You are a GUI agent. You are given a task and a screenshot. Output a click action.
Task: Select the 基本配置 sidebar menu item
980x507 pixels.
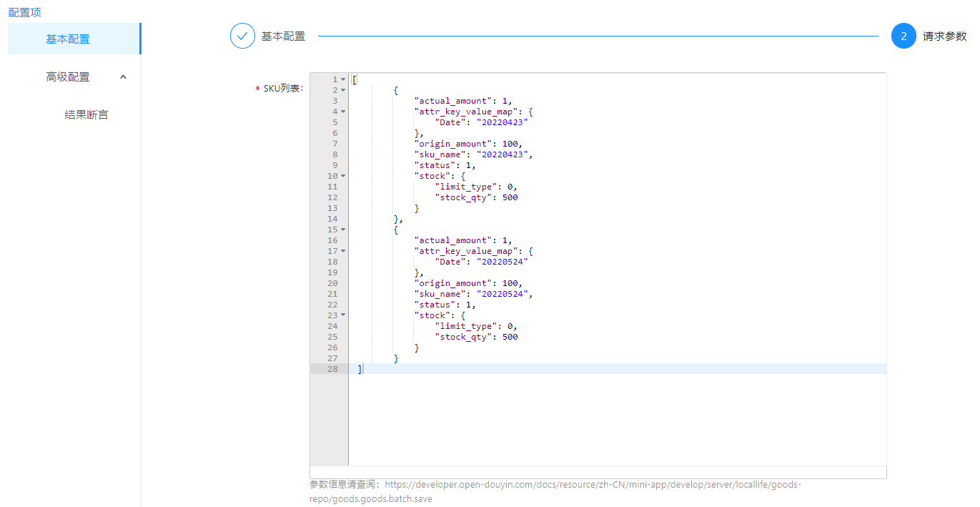[x=74, y=39]
